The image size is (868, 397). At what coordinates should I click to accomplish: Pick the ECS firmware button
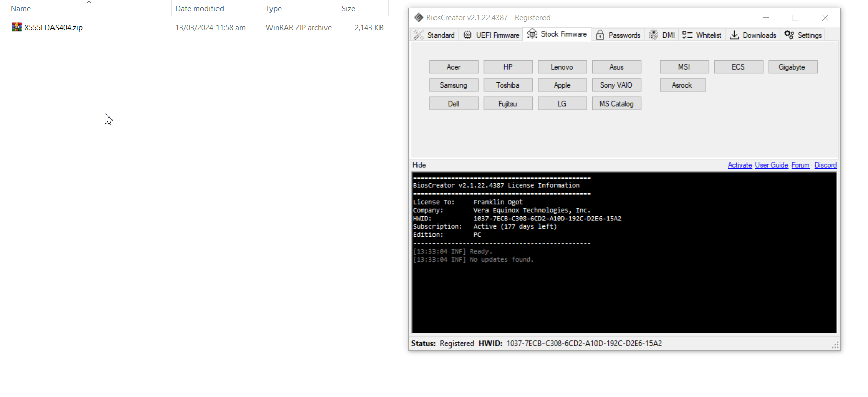(x=738, y=67)
